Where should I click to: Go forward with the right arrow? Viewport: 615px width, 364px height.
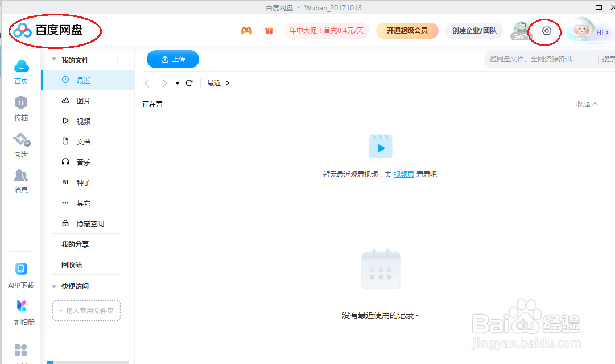[x=164, y=83]
